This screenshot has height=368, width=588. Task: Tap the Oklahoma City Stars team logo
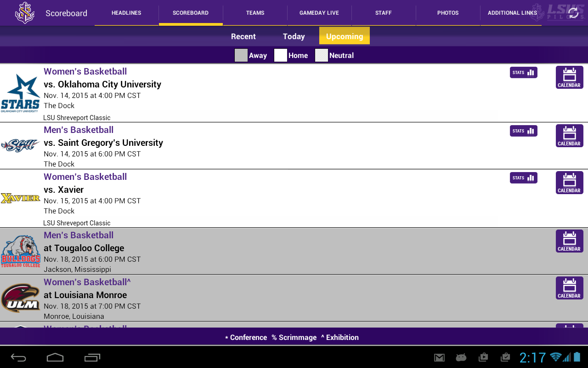coord(20,93)
